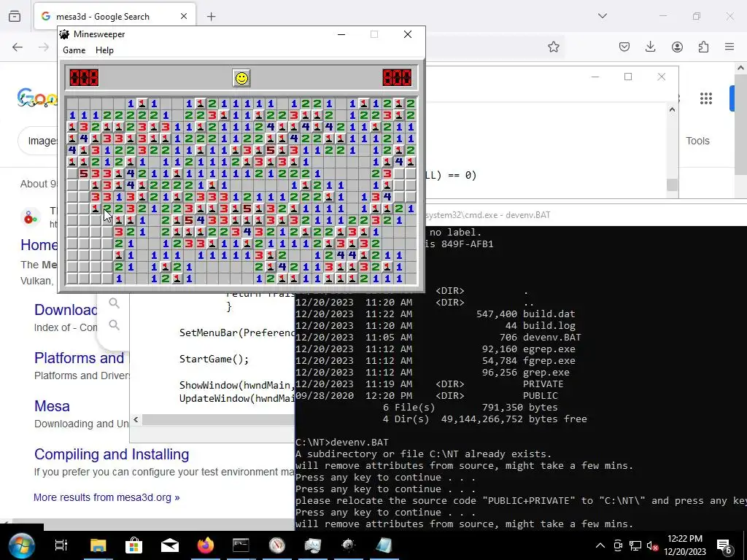Screen dimensions: 747x560
Task: Select the mesa3d - Google Search browser tab
Action: coord(115,16)
